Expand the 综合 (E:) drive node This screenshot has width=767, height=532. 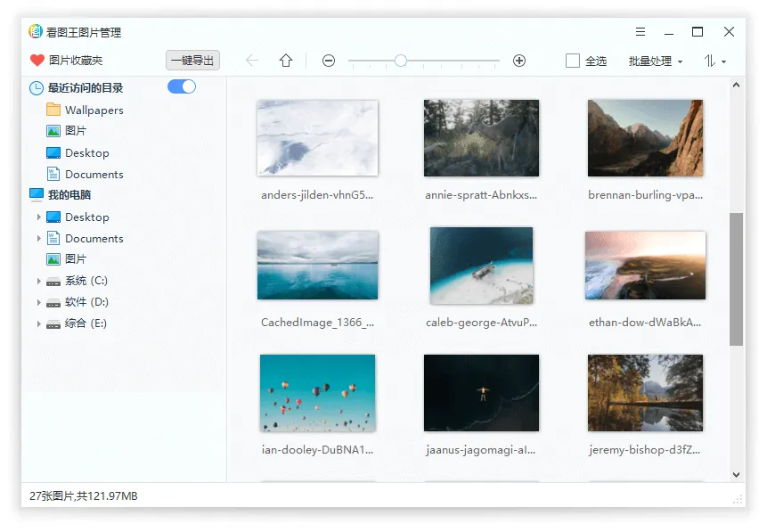click(x=37, y=323)
